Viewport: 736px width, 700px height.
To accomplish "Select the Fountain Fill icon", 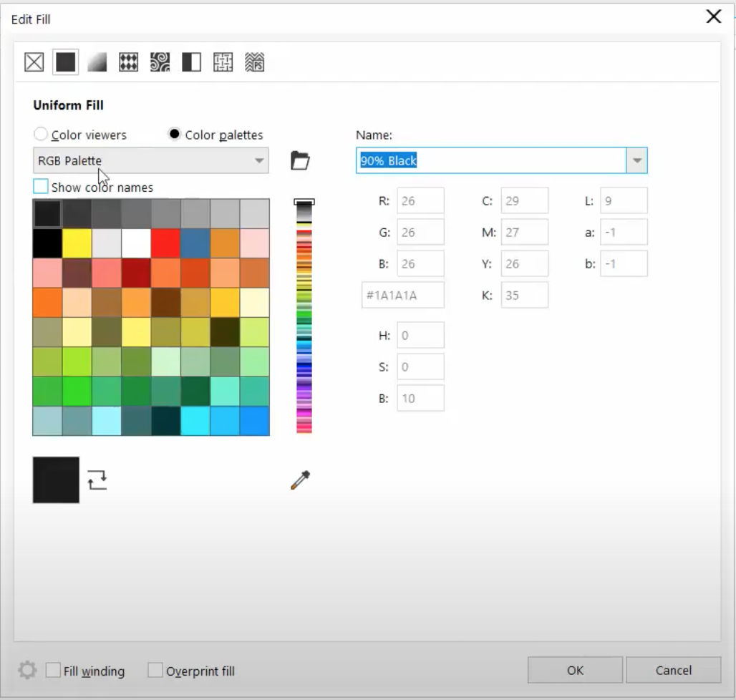I will click(97, 62).
